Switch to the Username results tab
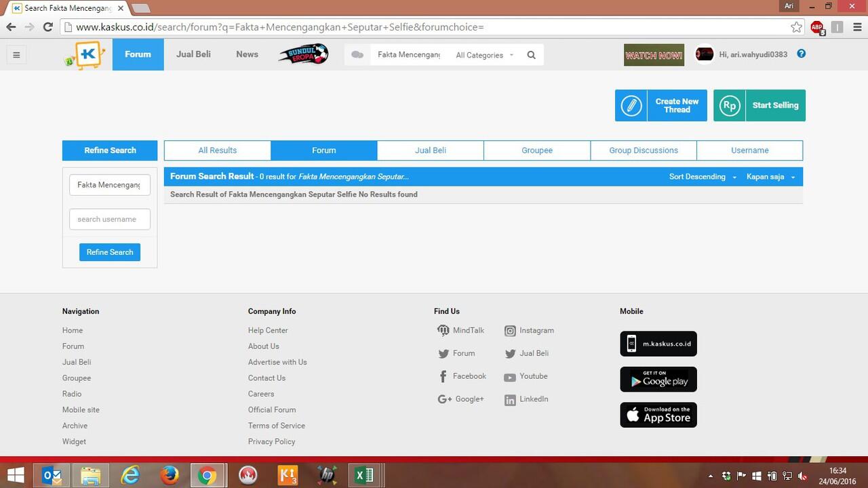The image size is (868, 488). click(750, 150)
